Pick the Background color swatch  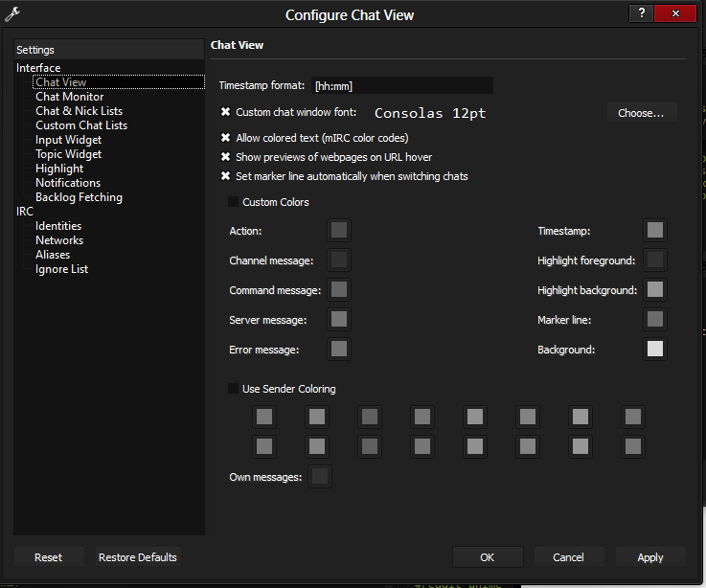coord(654,350)
